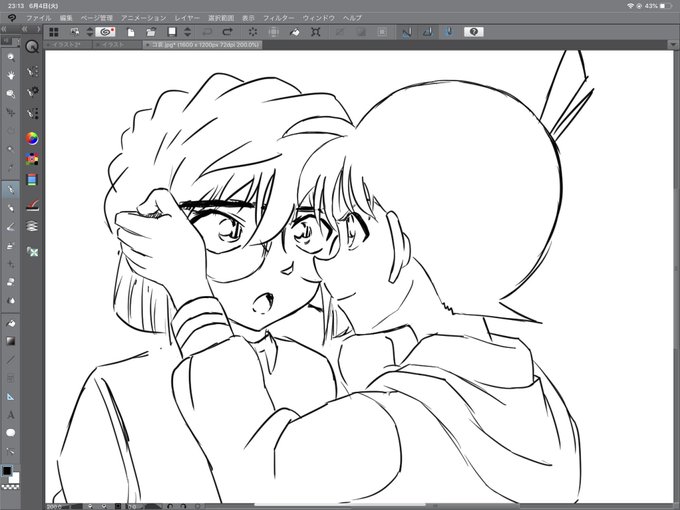Open the ファイル menu
This screenshot has height=510, width=680.
38,18
